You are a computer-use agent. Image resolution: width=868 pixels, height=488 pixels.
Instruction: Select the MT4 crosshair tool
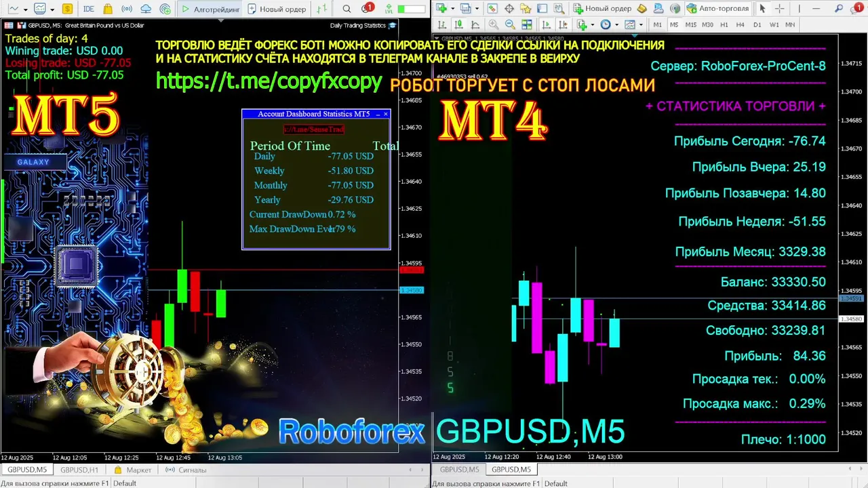click(779, 9)
